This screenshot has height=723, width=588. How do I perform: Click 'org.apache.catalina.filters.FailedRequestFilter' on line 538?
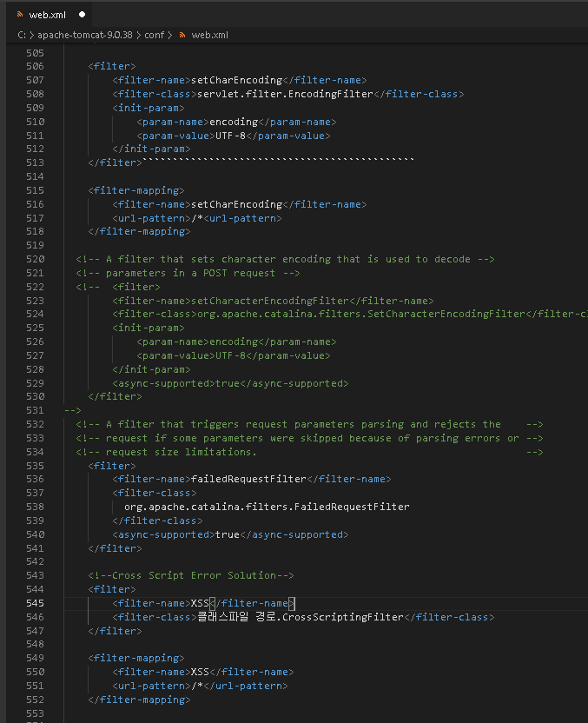(267, 507)
